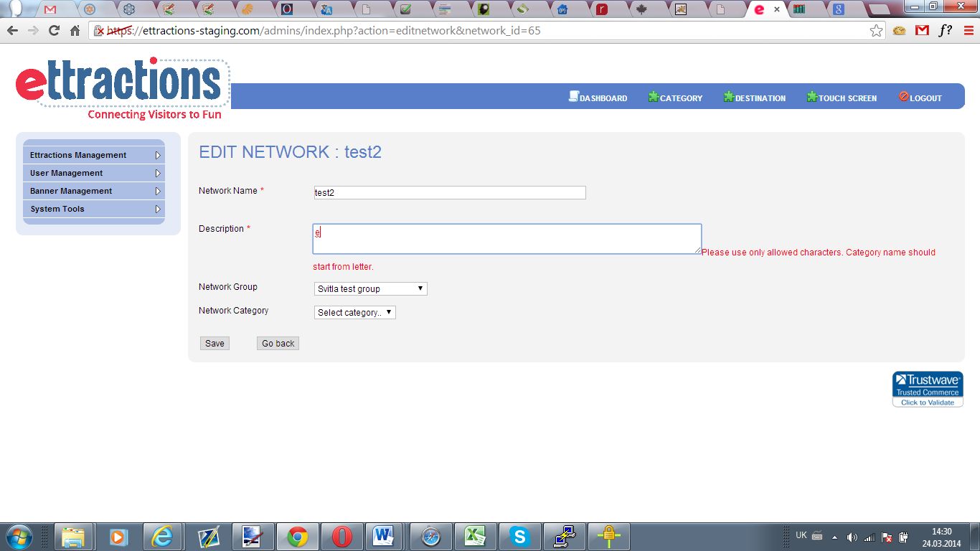The image size is (980, 551).
Task: Open the Network Group dropdown
Action: pos(371,289)
